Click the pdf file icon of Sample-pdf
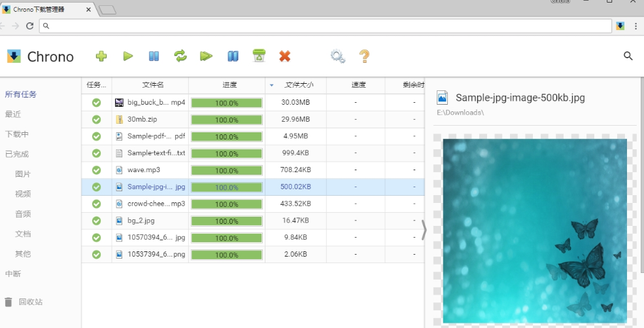 tap(119, 136)
